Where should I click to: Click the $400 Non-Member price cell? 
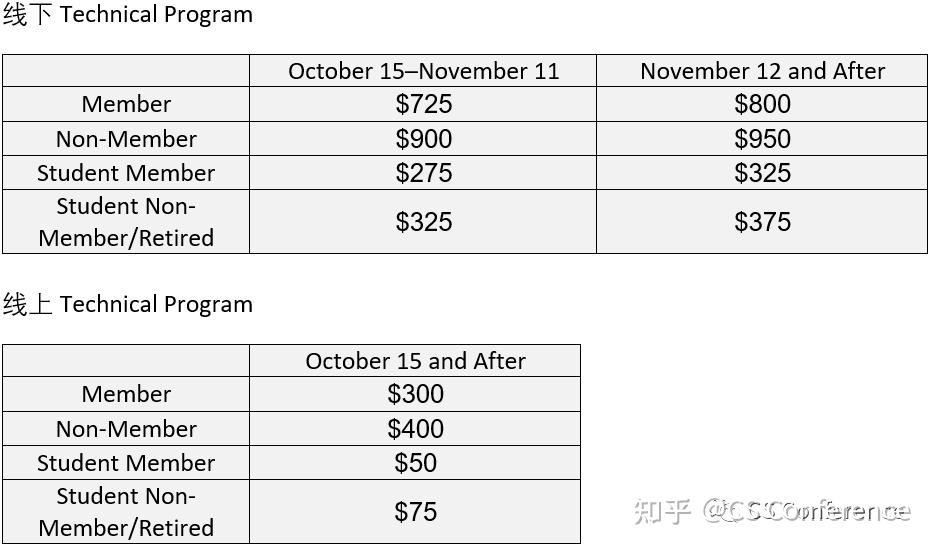[415, 429]
